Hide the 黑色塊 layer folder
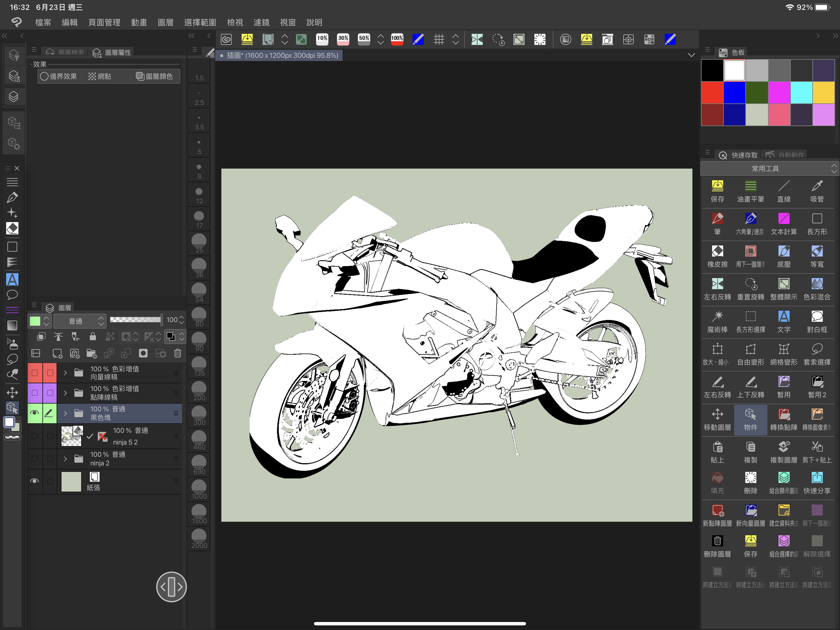This screenshot has width=840, height=630. pos(34,413)
